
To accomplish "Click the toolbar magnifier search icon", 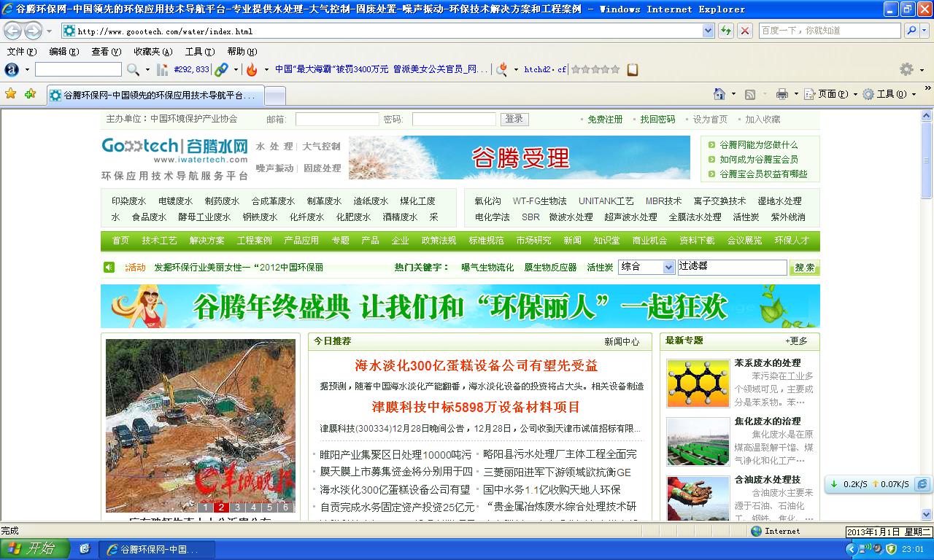I will tap(133, 69).
